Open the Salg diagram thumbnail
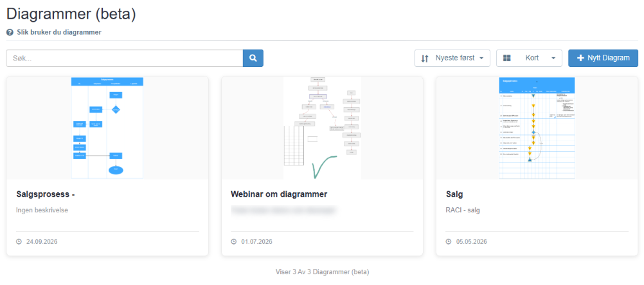 point(537,127)
